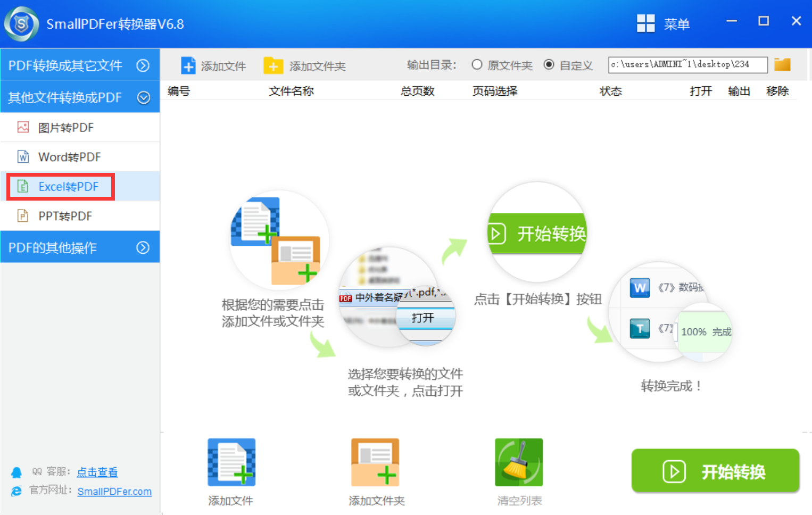Visit the SmallPDFer.com website link
The image size is (812, 515).
114,492
